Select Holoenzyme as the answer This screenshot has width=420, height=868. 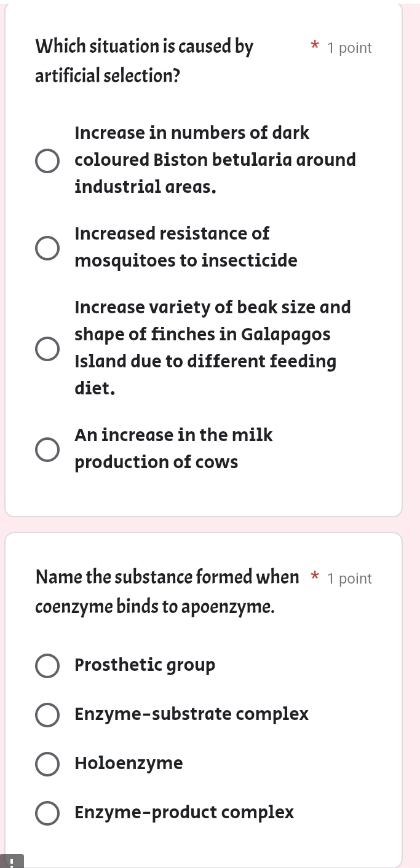coord(47,764)
